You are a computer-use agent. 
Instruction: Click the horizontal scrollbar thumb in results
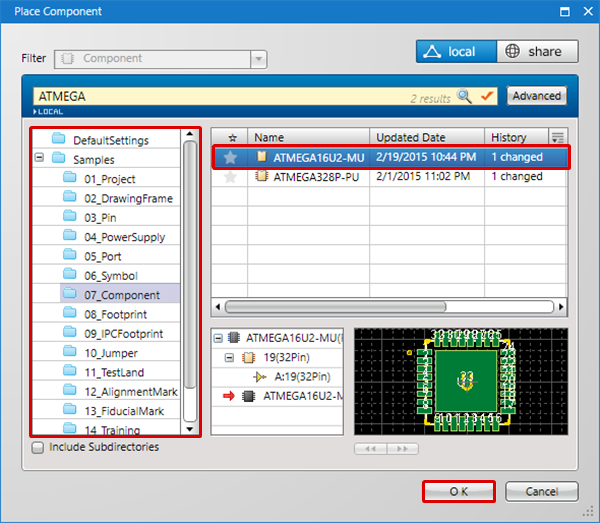click(336, 307)
